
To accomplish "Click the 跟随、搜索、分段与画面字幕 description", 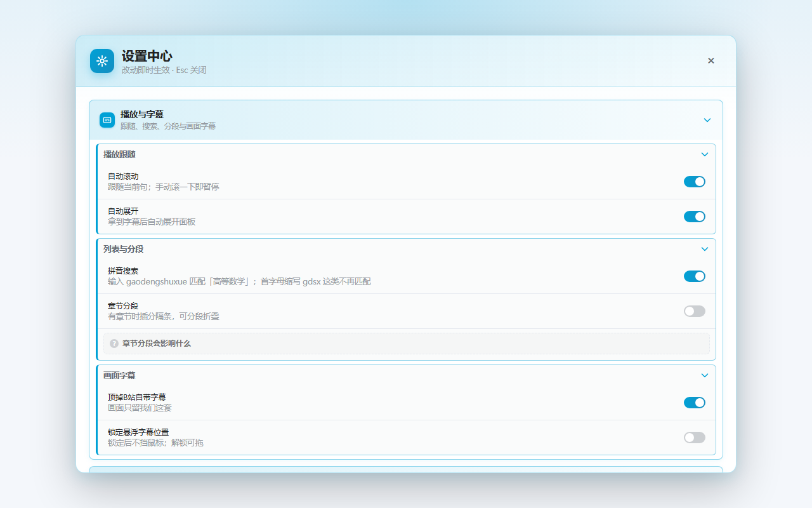I will [168, 126].
